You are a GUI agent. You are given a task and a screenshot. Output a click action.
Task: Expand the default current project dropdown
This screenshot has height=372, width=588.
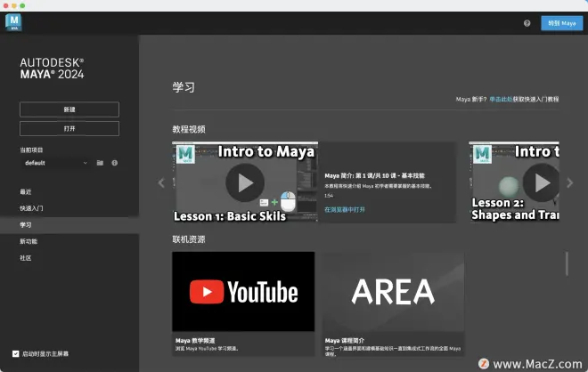pyautogui.click(x=55, y=163)
